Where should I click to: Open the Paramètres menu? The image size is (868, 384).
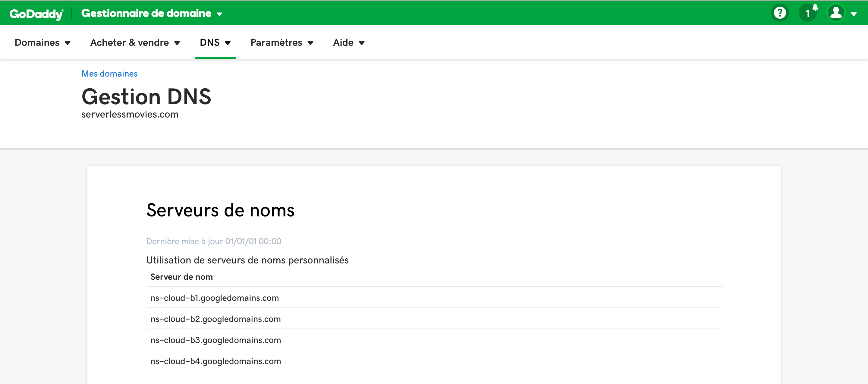click(282, 42)
